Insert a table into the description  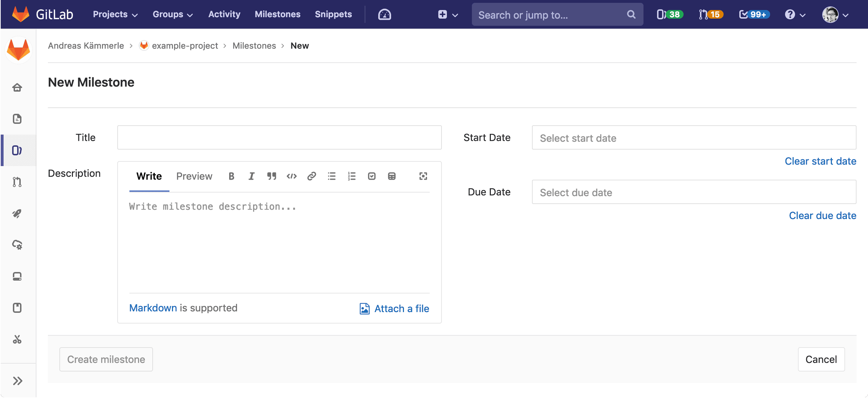[391, 176]
